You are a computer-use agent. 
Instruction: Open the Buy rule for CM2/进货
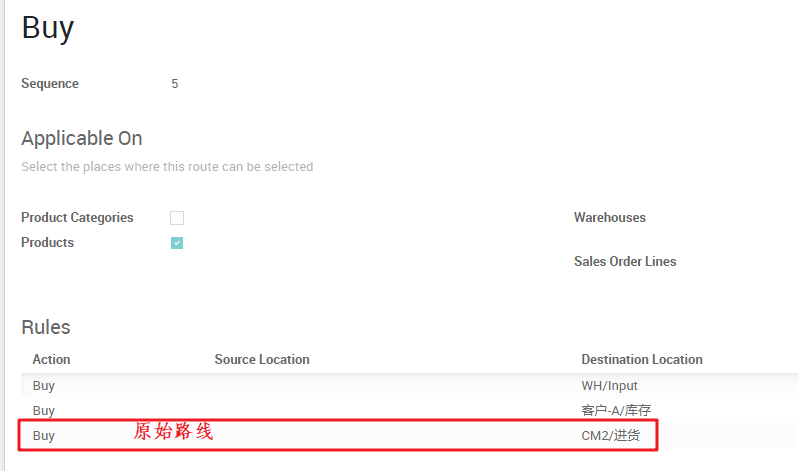click(44, 436)
